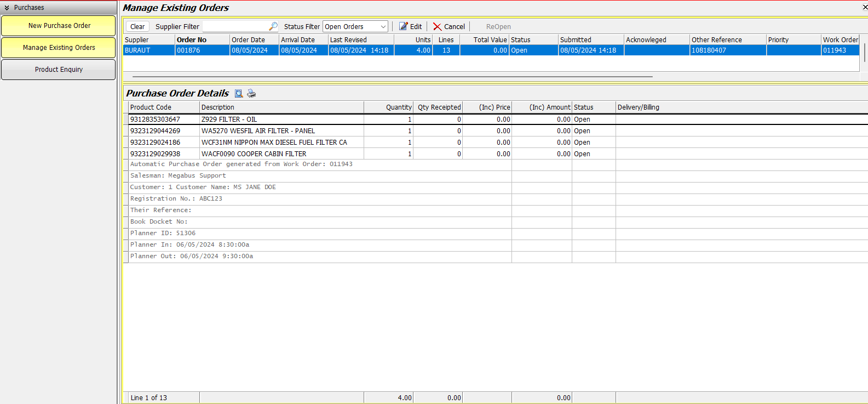Click the New Purchase Order button

click(x=59, y=26)
